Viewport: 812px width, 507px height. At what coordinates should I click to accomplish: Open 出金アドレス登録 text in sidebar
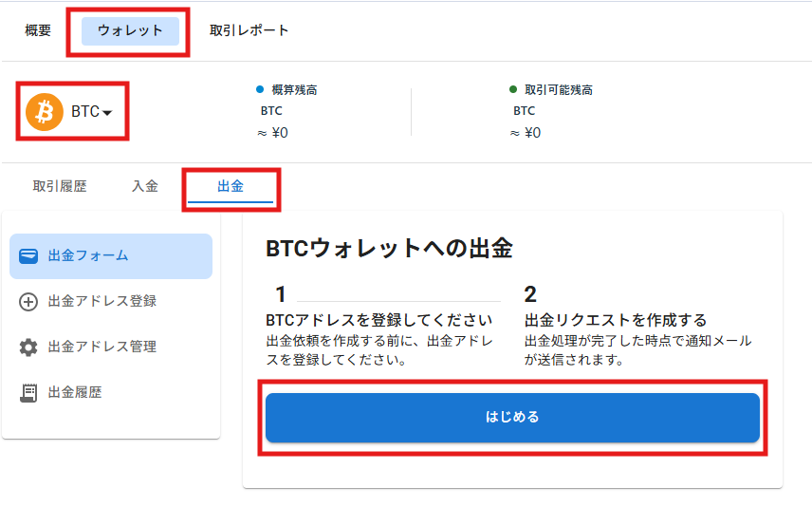click(x=102, y=301)
